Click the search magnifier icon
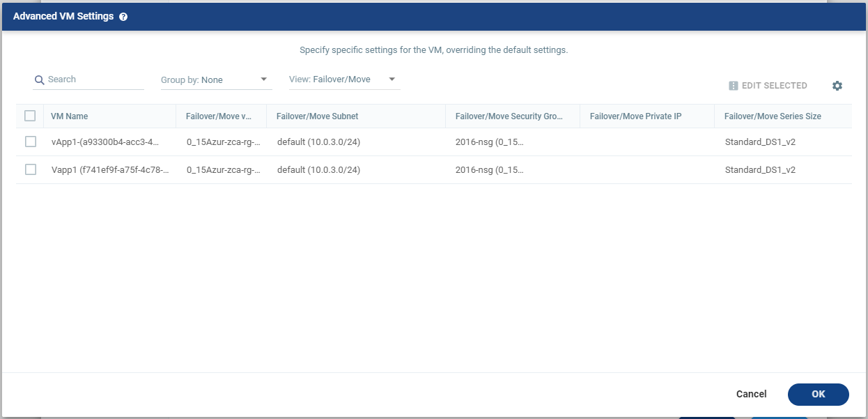 [x=40, y=80]
